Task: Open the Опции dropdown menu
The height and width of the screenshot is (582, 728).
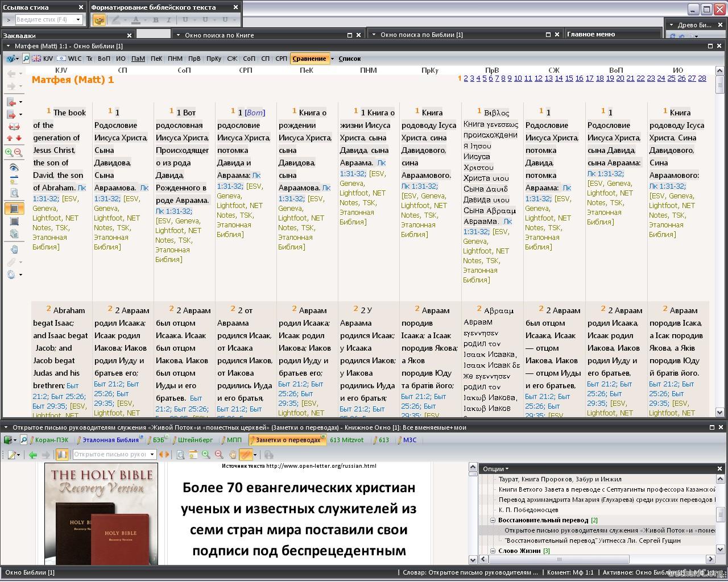Action: coord(495,469)
